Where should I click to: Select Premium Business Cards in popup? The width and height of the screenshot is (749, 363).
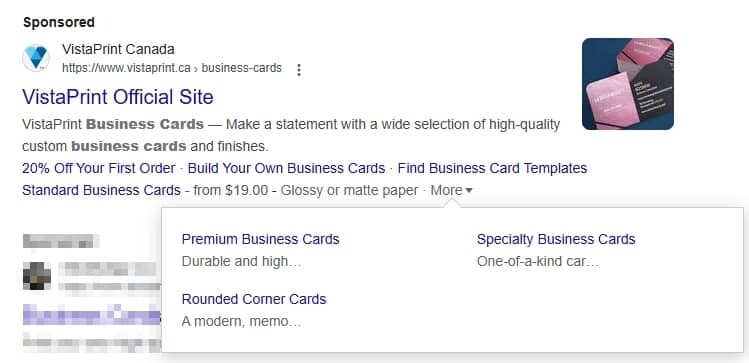pos(260,239)
